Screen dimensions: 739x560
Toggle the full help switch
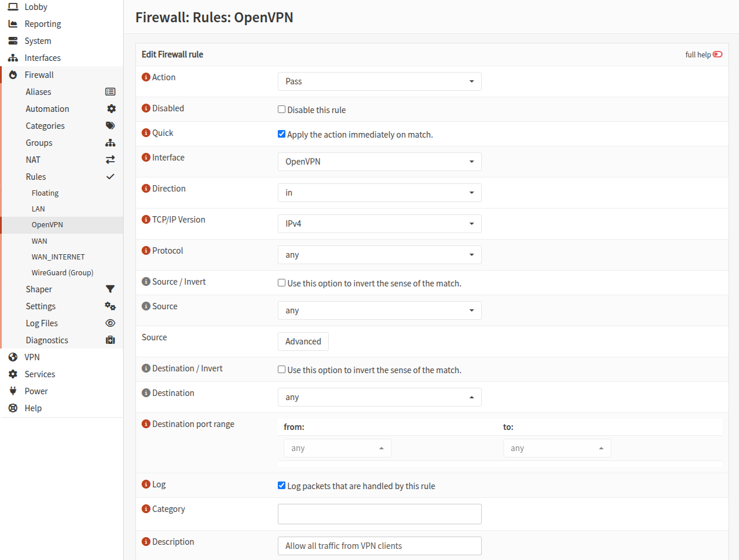(717, 54)
